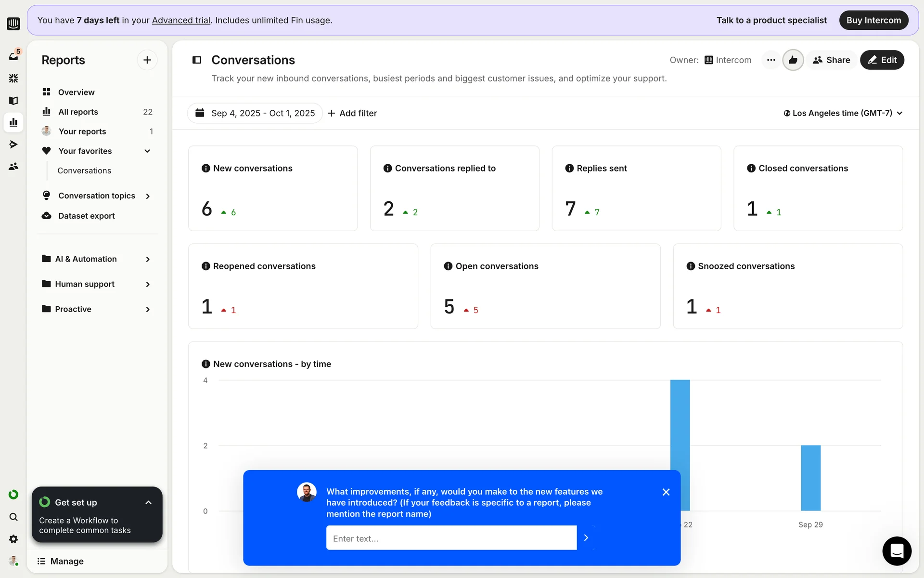
Task: Collapse the Get set up card
Action: pyautogui.click(x=148, y=502)
